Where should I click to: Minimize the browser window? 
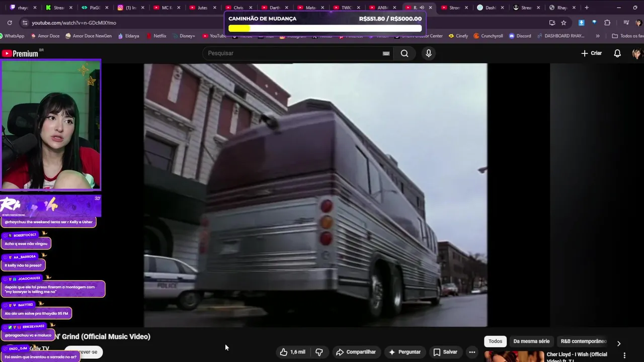tap(619, 8)
